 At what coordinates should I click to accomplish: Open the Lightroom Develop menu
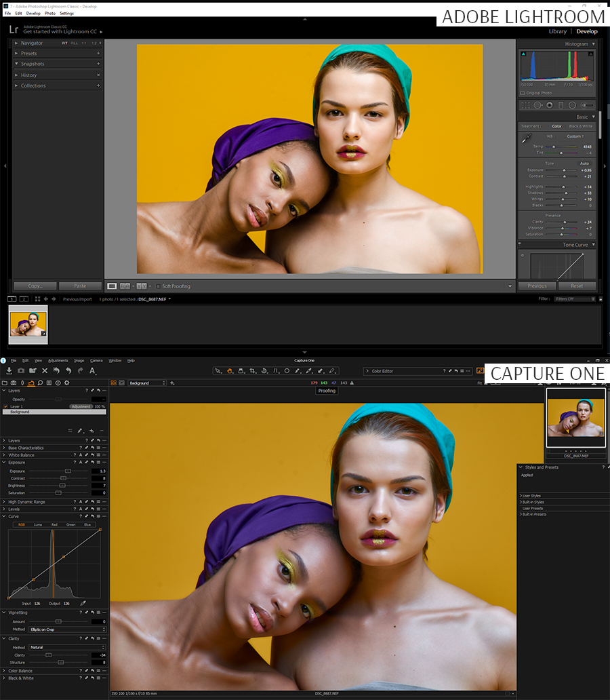(33, 14)
